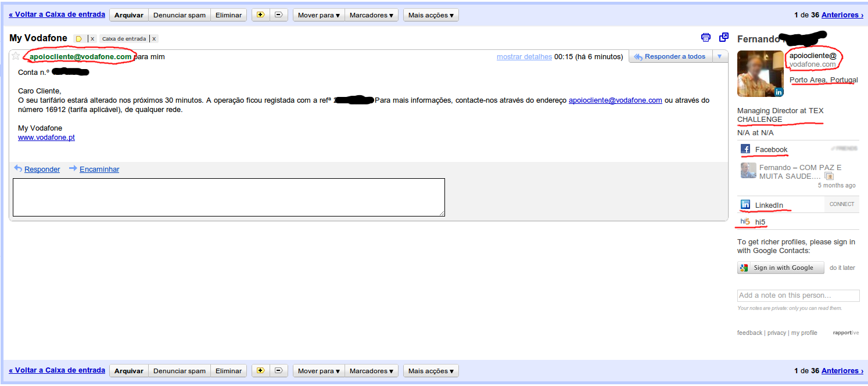
Task: Click Responder a todos button
Action: click(x=670, y=56)
